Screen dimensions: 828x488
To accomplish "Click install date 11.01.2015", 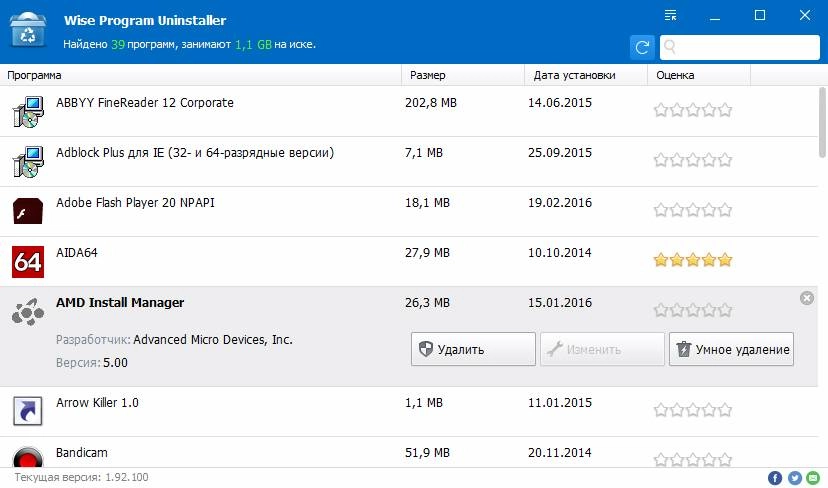I will [x=560, y=402].
